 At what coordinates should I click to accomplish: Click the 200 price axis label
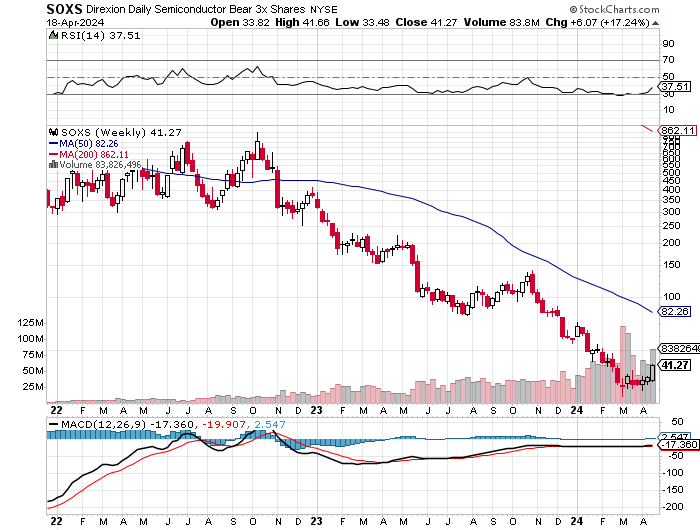(671, 242)
